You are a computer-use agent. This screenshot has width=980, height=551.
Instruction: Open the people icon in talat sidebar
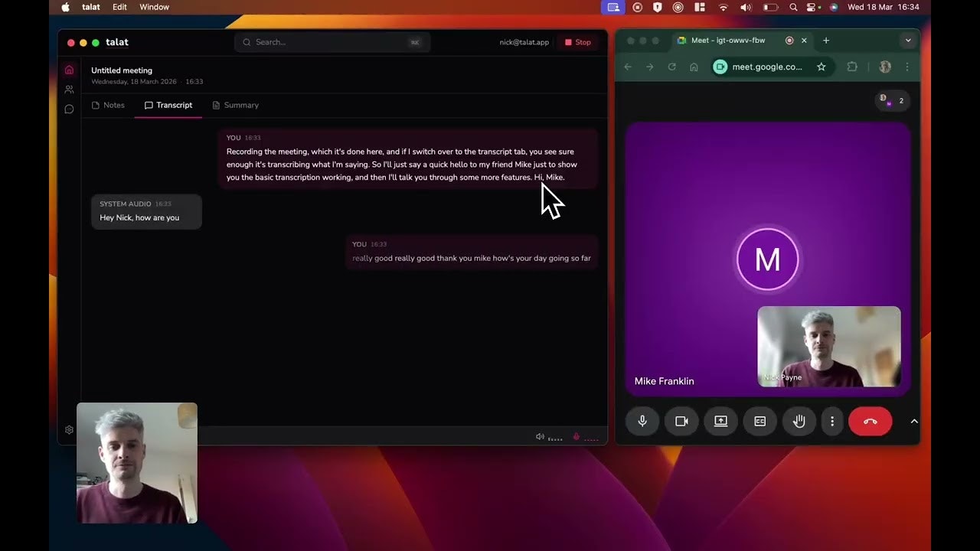coord(69,90)
